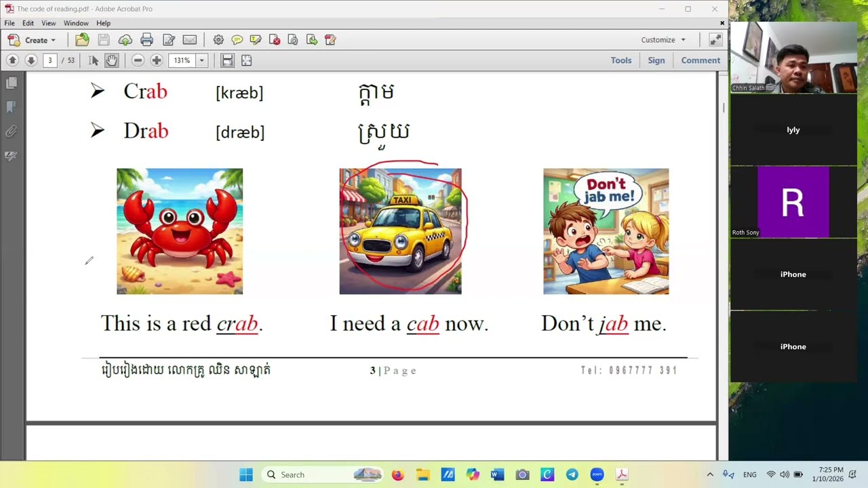Click the red crab picture
868x488 pixels.
(x=180, y=231)
